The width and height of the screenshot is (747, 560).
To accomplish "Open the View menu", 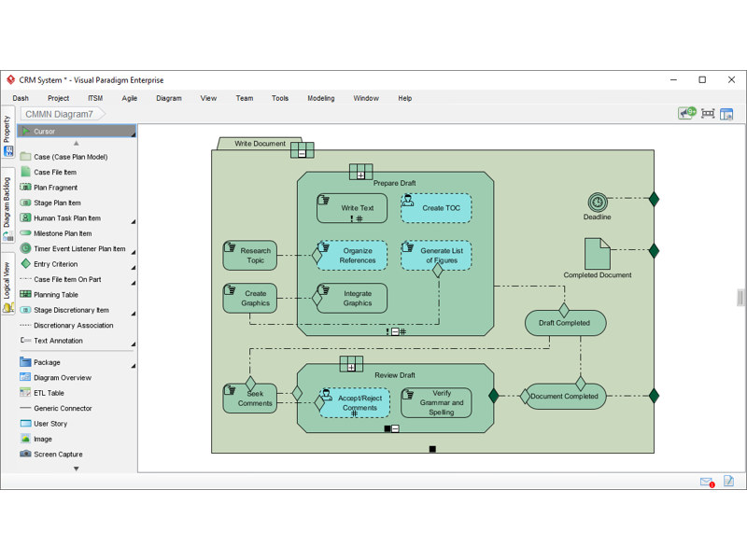I will click(x=208, y=98).
